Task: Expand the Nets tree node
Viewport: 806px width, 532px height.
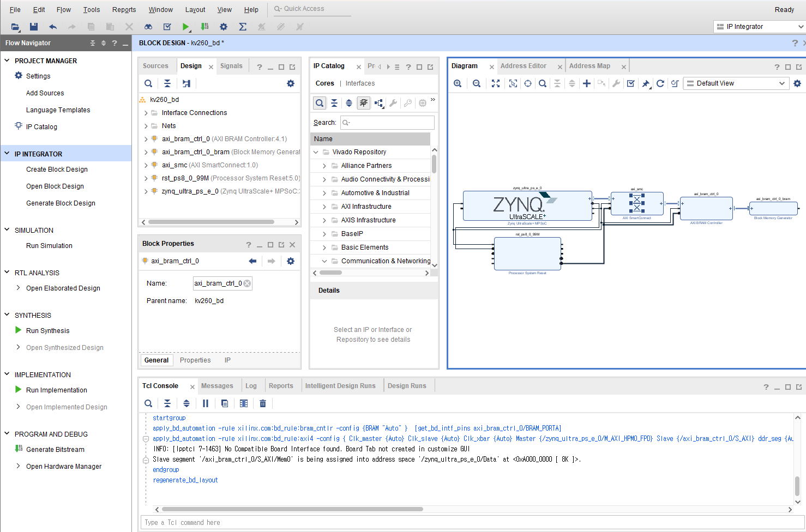Action: coord(146,126)
